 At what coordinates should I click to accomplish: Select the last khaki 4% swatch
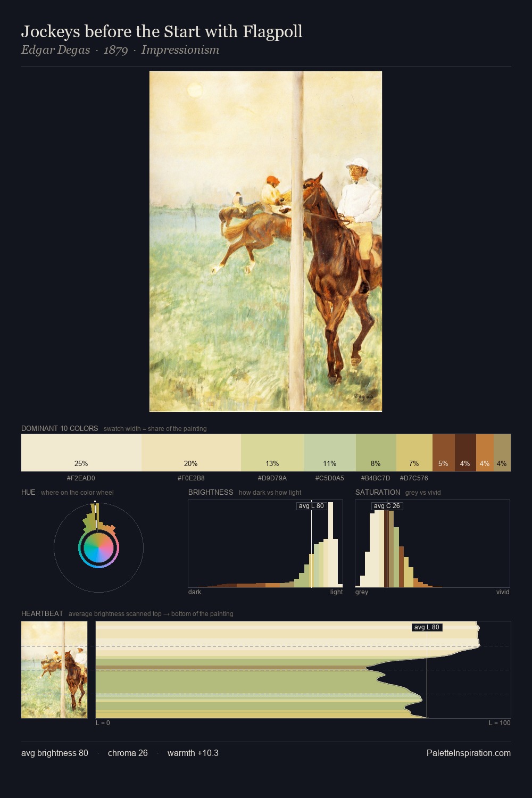pyautogui.click(x=502, y=453)
